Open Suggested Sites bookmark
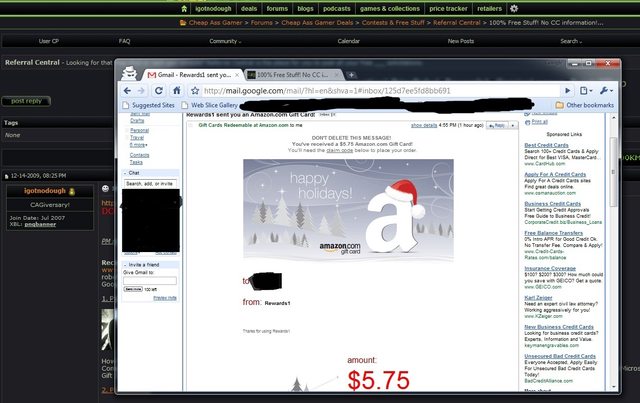The width and height of the screenshot is (640, 403). pyautogui.click(x=148, y=105)
